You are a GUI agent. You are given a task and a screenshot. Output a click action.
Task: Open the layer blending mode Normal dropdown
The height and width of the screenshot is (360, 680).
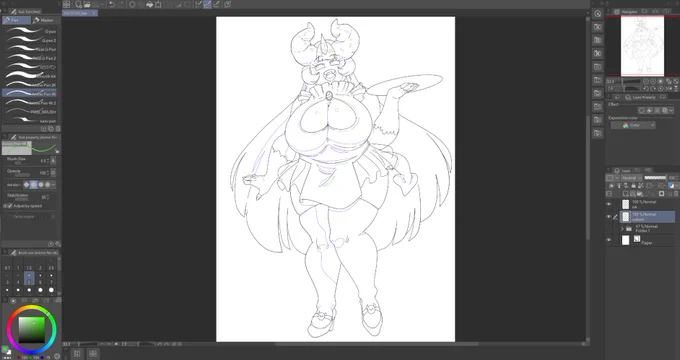(x=632, y=178)
